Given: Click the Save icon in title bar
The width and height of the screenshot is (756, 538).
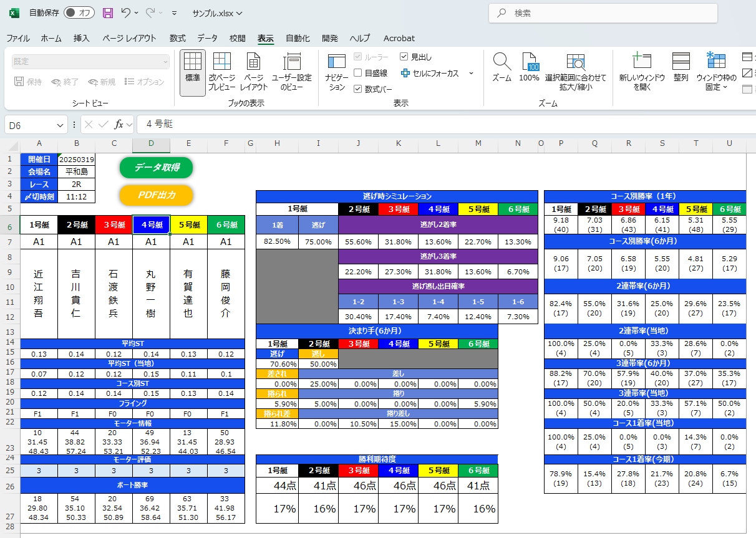Looking at the screenshot, I should 108,12.
